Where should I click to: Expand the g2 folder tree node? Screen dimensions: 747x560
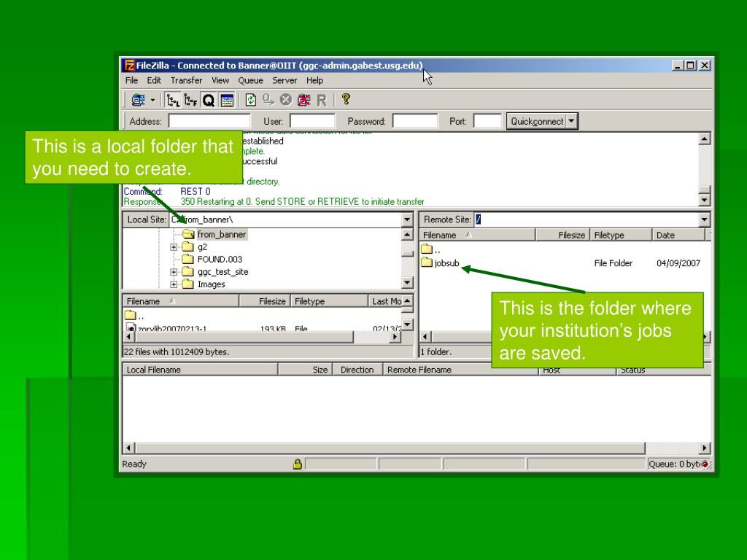174,247
